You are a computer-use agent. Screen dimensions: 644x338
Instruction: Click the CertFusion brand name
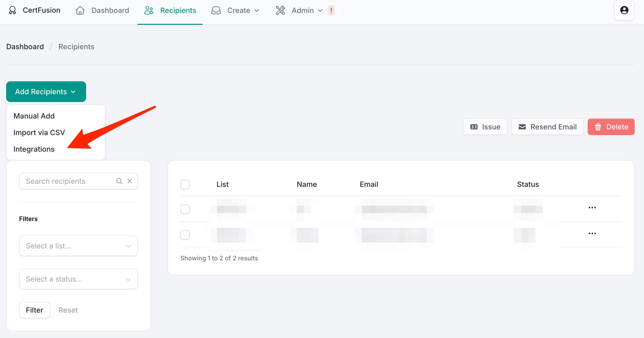[x=42, y=10]
